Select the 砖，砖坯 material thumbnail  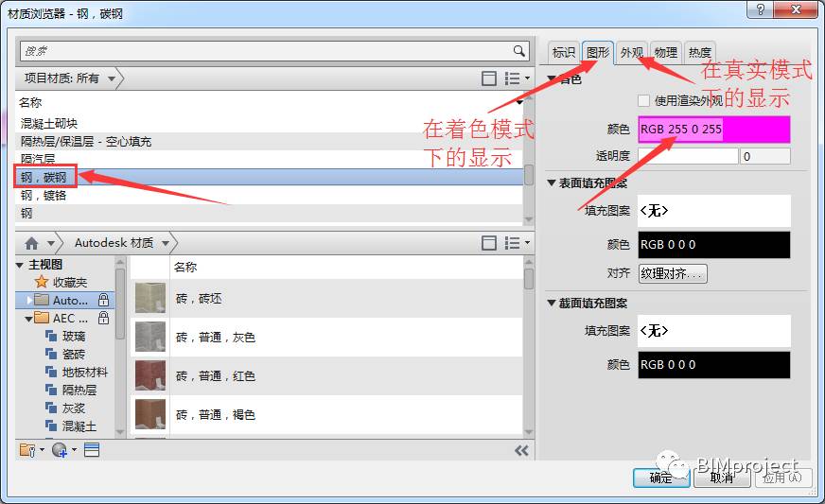(150, 298)
